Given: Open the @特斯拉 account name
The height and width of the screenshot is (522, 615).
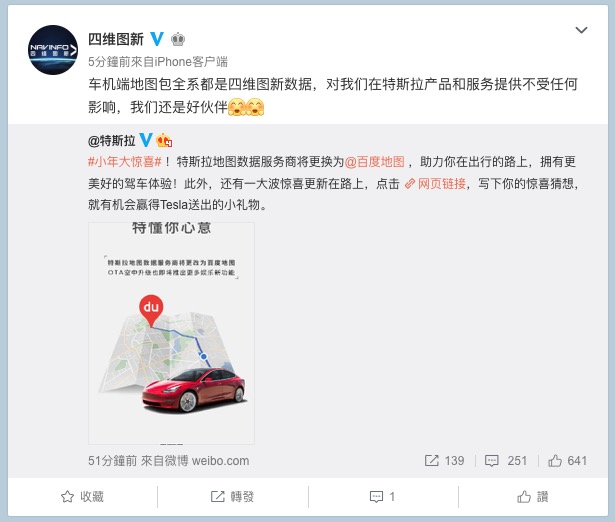Looking at the screenshot, I should [112, 140].
